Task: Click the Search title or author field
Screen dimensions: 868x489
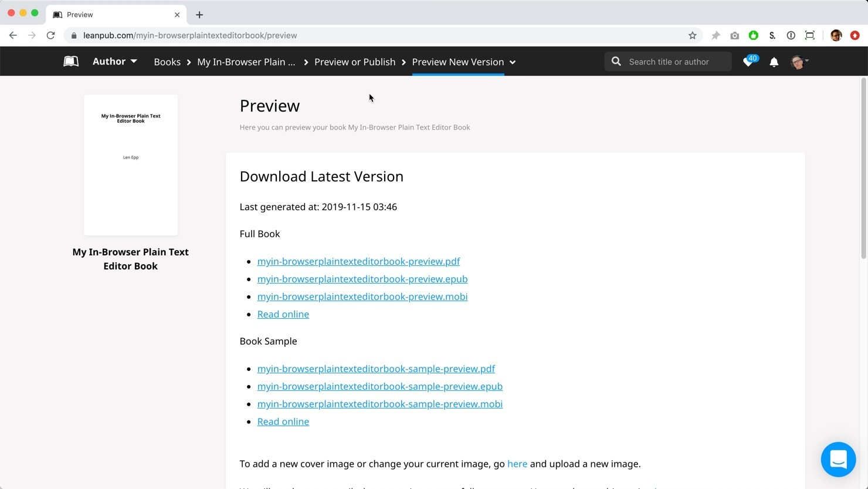Action: 674,62
